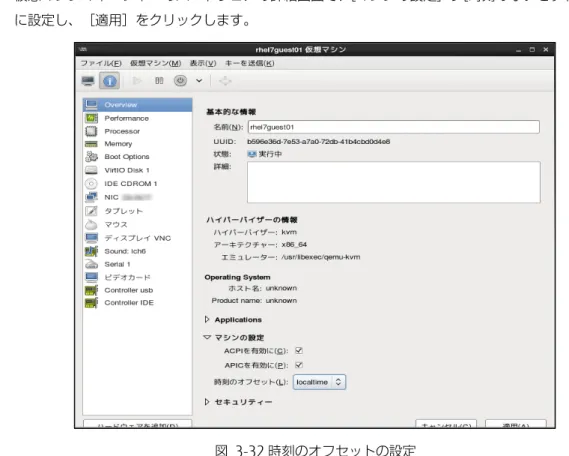Image resolution: width=569 pixels, height=456 pixels.
Task: Maximize the rhel7guest01 window
Action: pyautogui.click(x=532, y=50)
